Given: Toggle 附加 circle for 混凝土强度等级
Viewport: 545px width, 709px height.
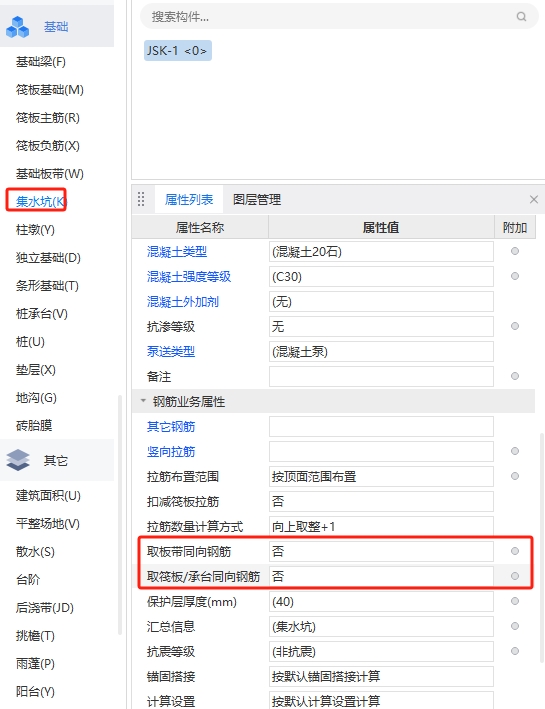Looking at the screenshot, I should [515, 276].
